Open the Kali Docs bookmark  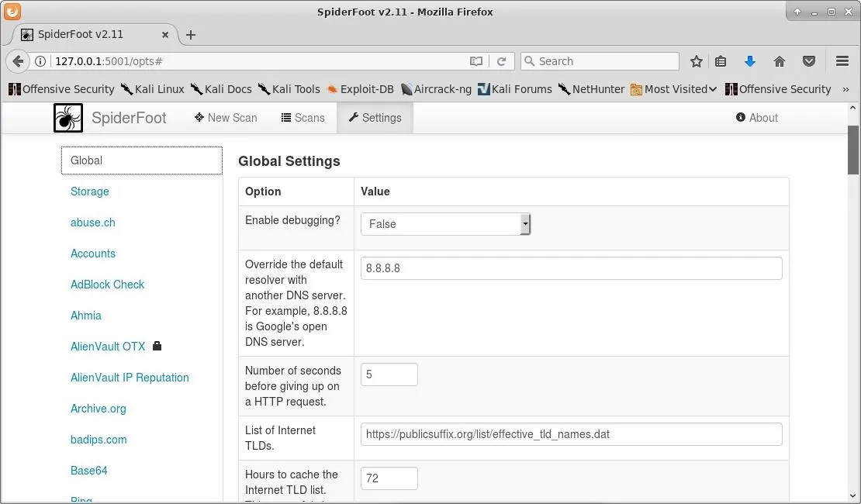tap(221, 89)
